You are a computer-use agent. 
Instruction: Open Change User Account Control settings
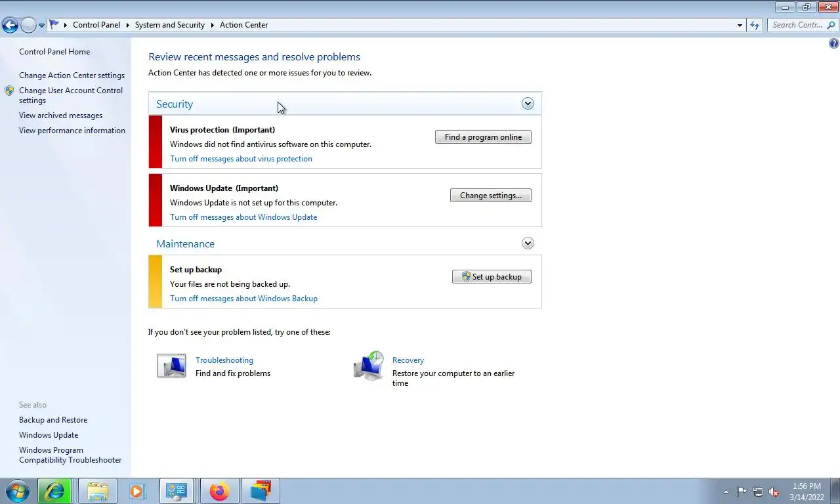(x=71, y=95)
